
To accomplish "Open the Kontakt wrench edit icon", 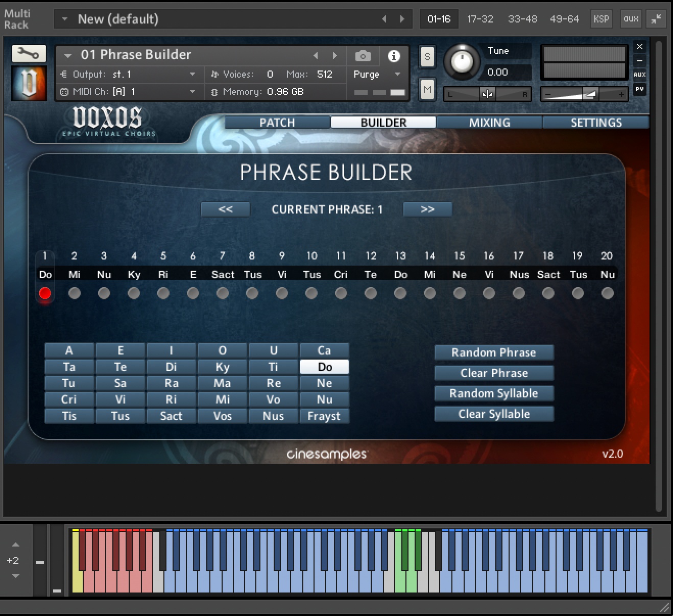I will (29, 53).
